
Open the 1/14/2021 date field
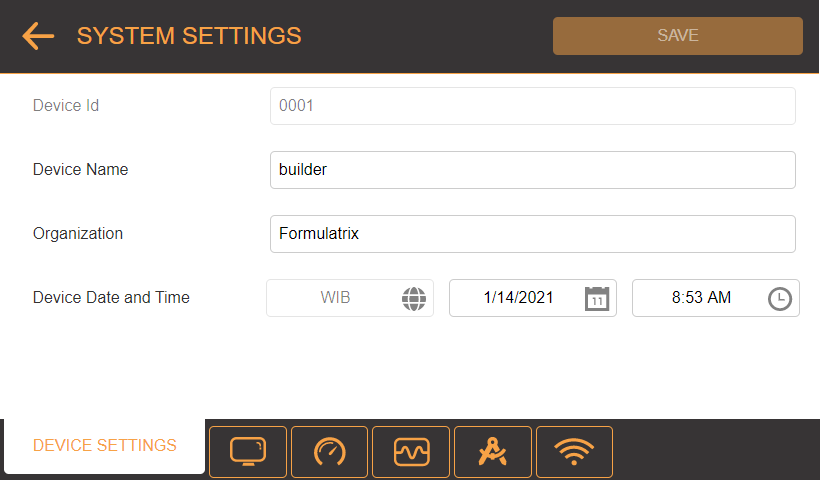click(533, 298)
